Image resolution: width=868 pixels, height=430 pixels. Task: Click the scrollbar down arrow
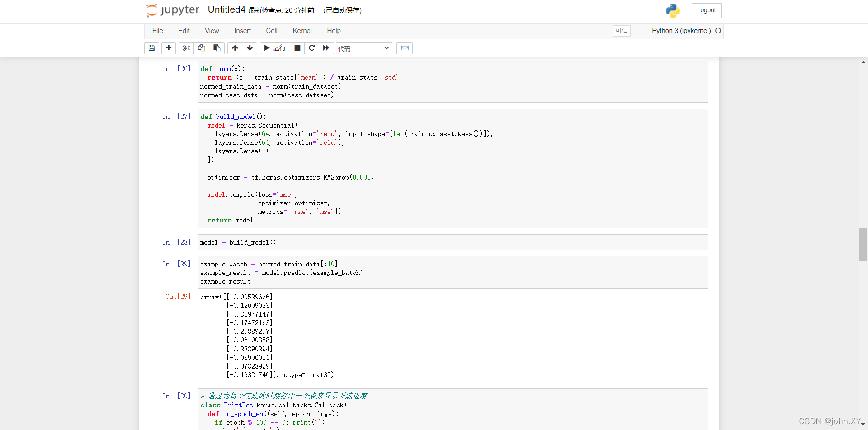tap(863, 425)
